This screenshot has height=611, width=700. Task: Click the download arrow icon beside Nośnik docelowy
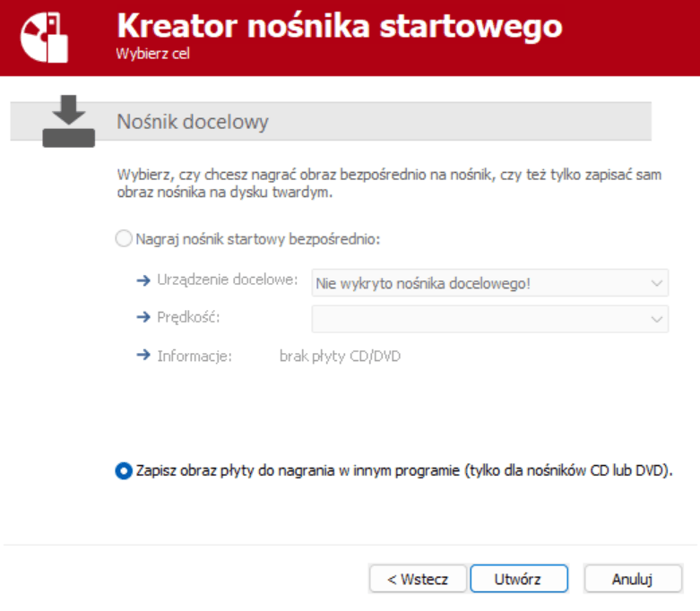(x=69, y=120)
